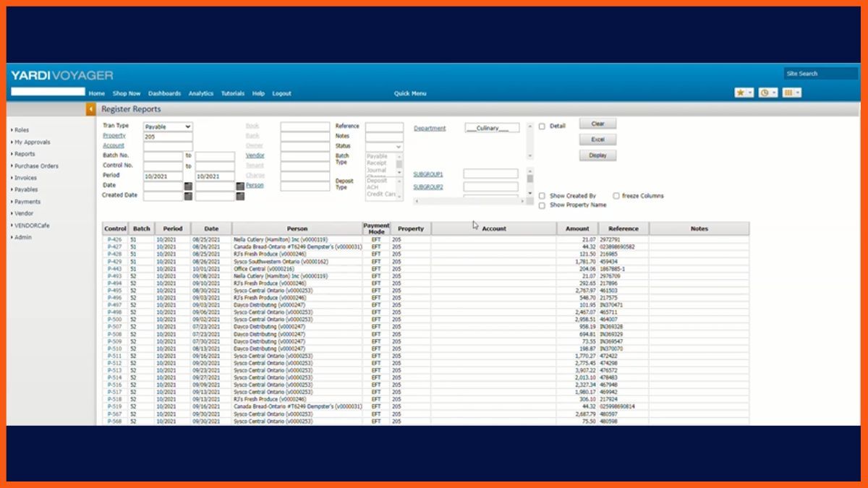This screenshot has height=488, width=868.
Task: Open the Tran Type dropdown
Action: pos(168,127)
